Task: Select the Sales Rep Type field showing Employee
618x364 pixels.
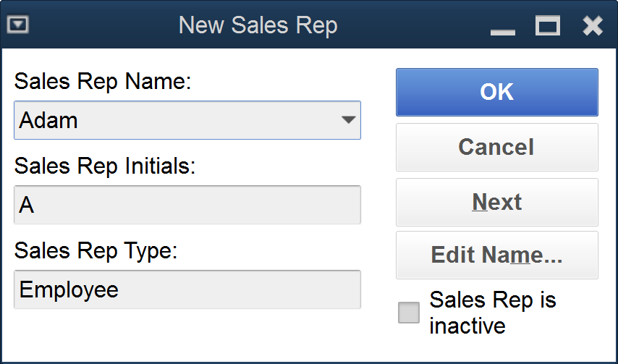Action: coord(187,289)
